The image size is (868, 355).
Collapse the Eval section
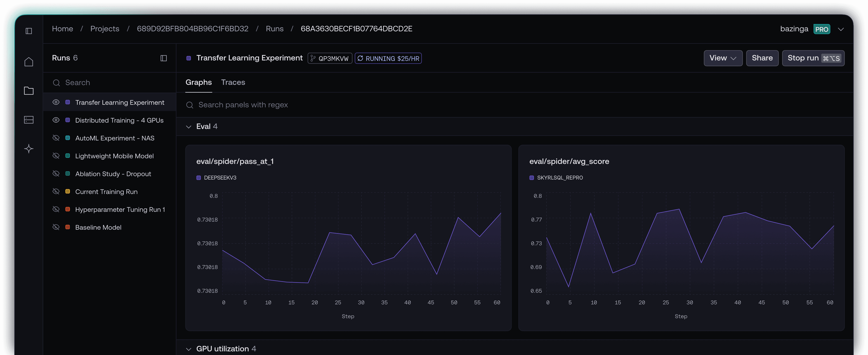[x=189, y=127]
